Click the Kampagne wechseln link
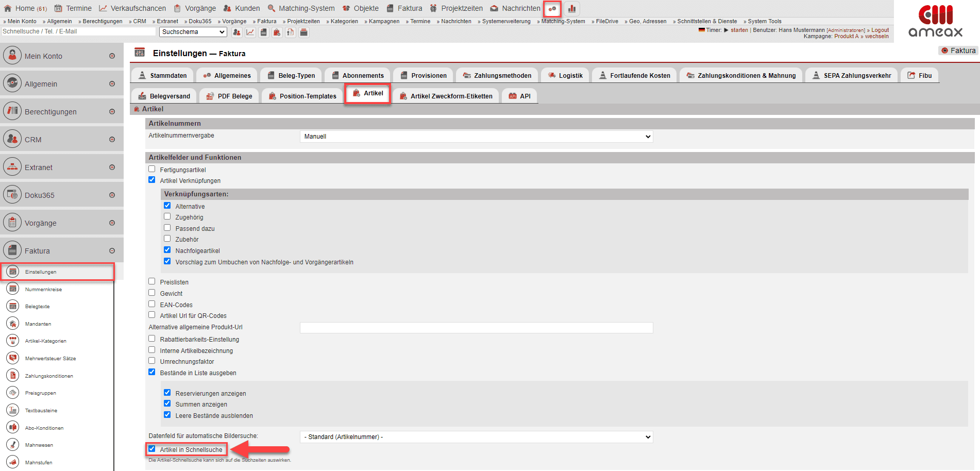 tap(876, 37)
